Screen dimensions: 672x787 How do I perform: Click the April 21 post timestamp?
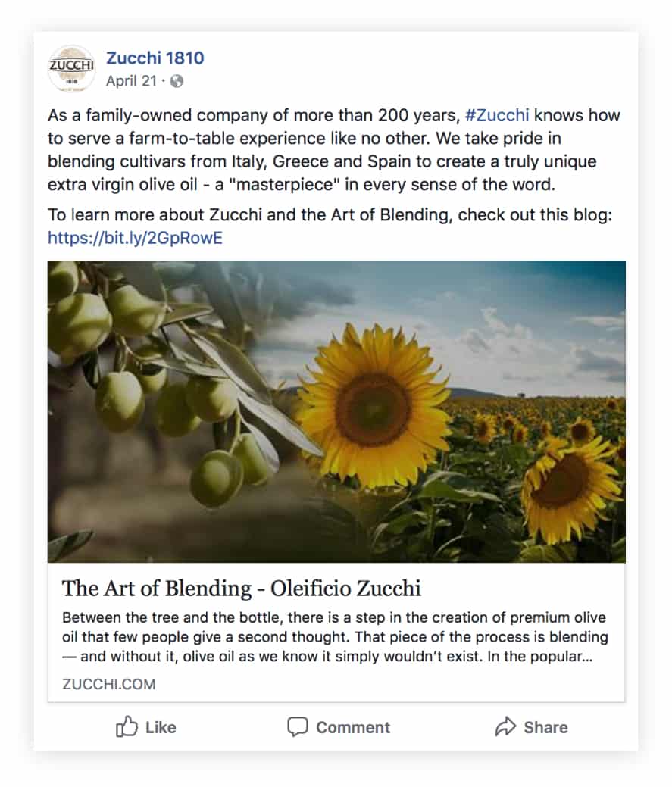(131, 80)
